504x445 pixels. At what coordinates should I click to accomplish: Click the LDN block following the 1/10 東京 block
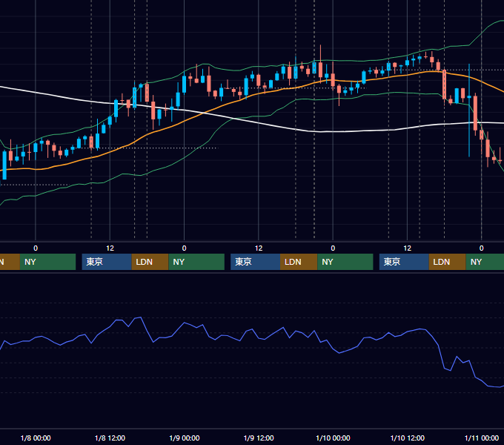pos(448,262)
